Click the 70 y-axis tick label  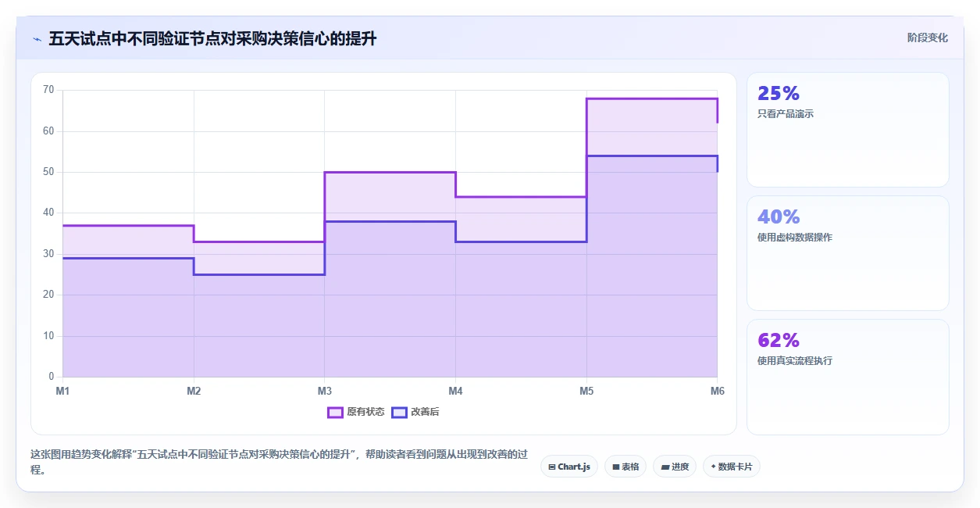coord(48,90)
